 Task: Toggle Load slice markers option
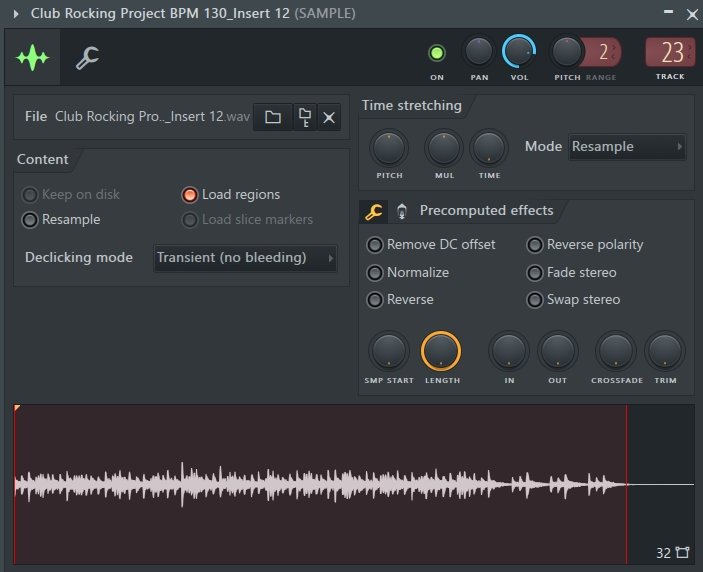pyautogui.click(x=247, y=220)
